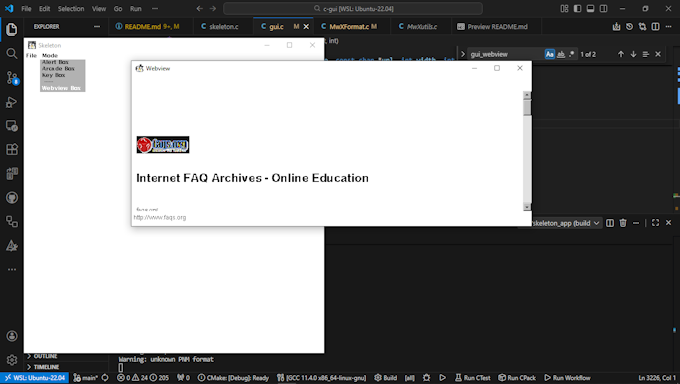Toggle Secondary Side Bar visibility
Viewport: 680px width, 384px height.
tap(603, 9)
